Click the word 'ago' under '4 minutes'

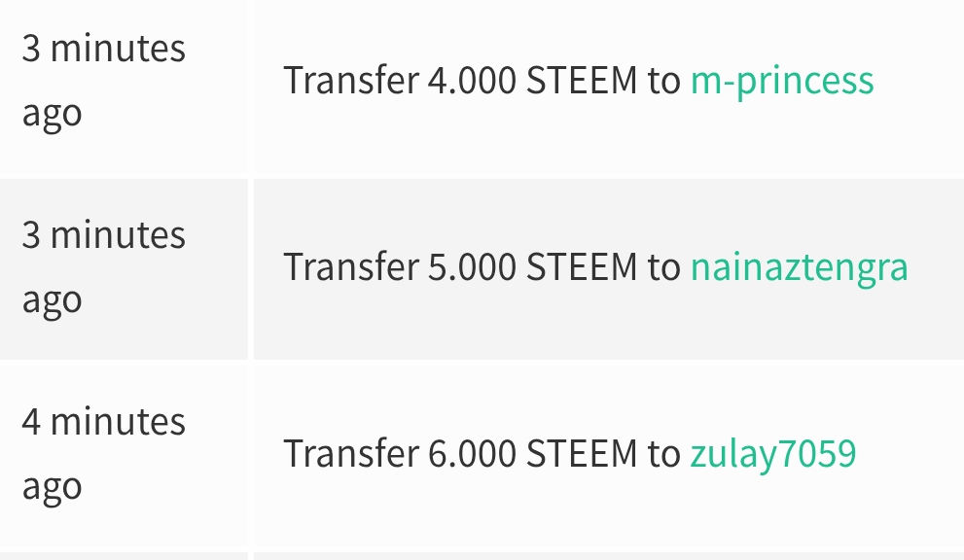pos(52,488)
